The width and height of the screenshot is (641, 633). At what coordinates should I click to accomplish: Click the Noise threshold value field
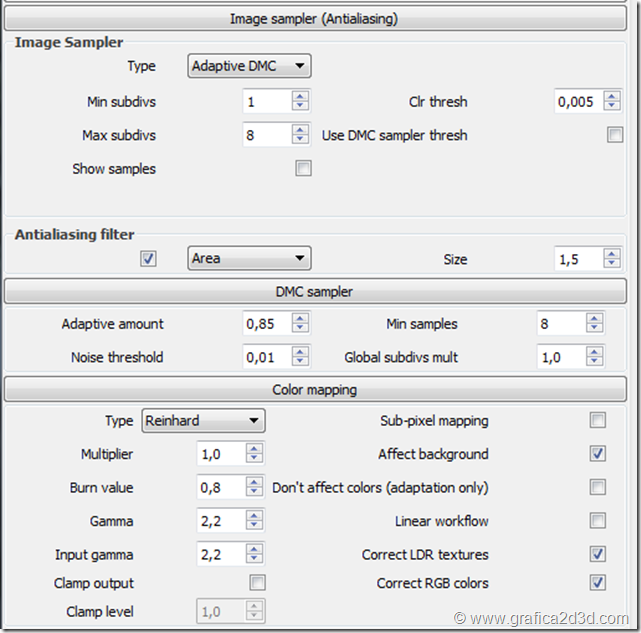tap(266, 357)
